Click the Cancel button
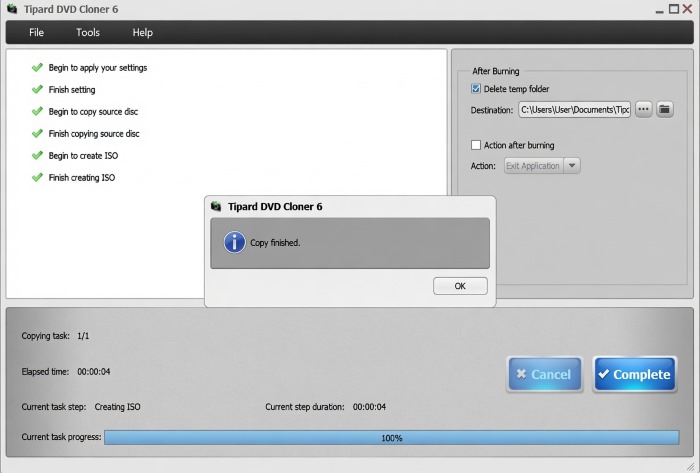Image resolution: width=700 pixels, height=473 pixels. tap(545, 374)
